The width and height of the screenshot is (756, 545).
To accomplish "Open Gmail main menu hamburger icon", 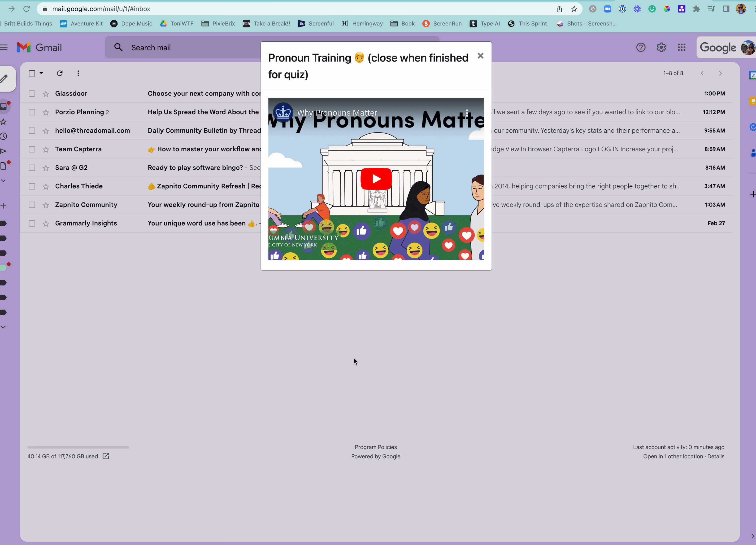I will coord(4,47).
